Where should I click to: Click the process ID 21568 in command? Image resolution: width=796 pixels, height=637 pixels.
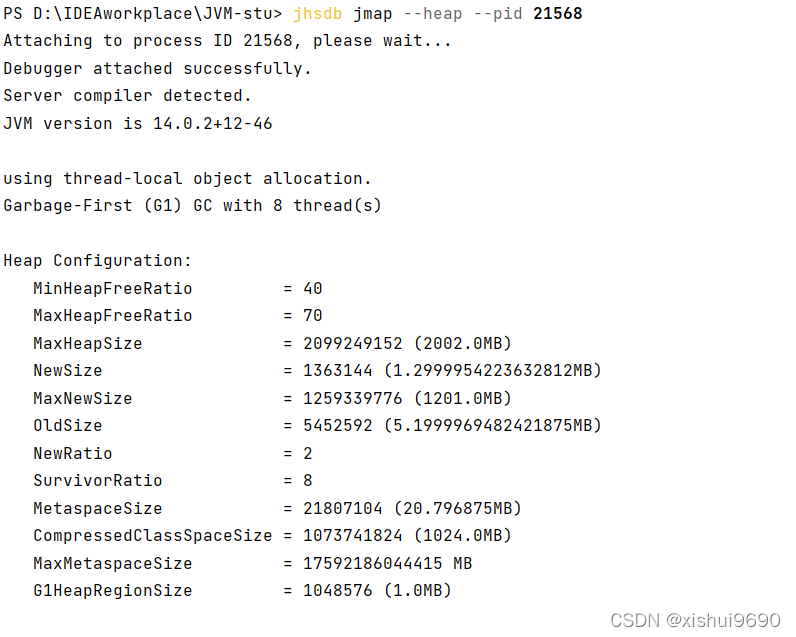(557, 14)
